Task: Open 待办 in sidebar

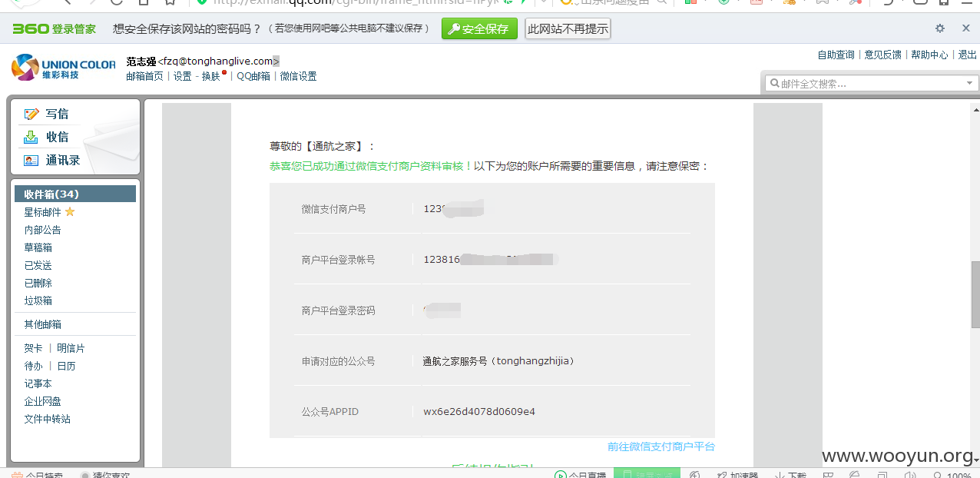Action: 33,366
